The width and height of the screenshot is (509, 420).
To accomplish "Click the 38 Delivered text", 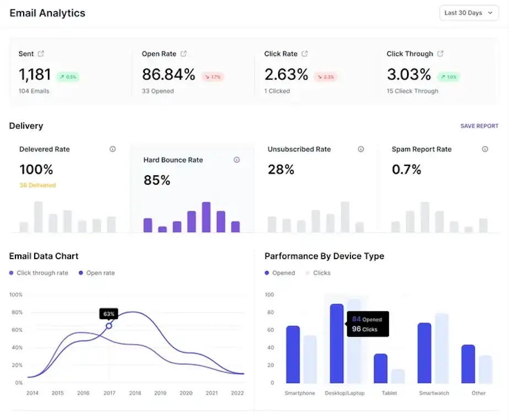I will [37, 185].
